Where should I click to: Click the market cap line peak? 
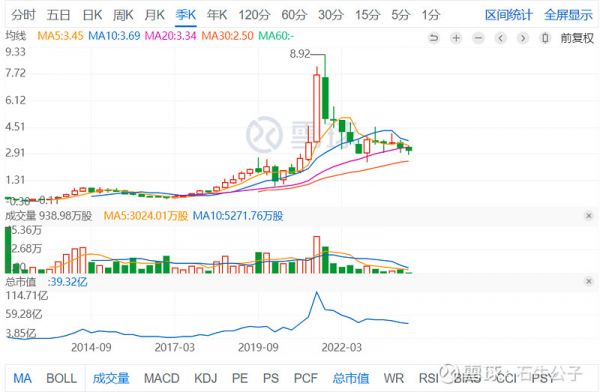pyautogui.click(x=316, y=292)
